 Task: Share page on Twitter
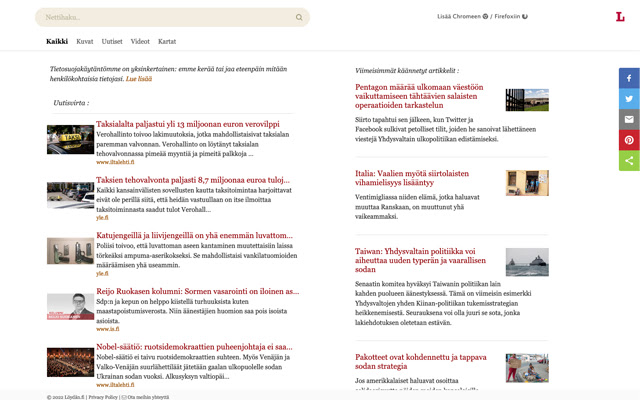629,99
